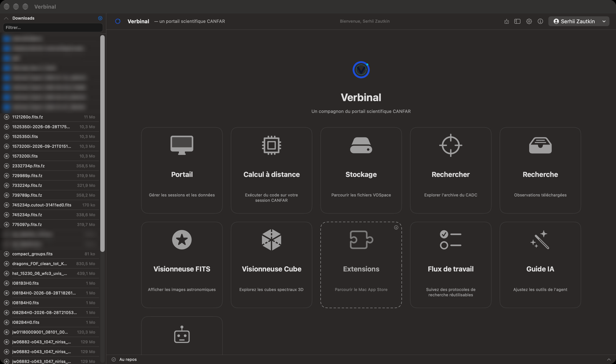Viewport: 616px width, 364px height.
Task: Open settings gear in header
Action: (529, 22)
